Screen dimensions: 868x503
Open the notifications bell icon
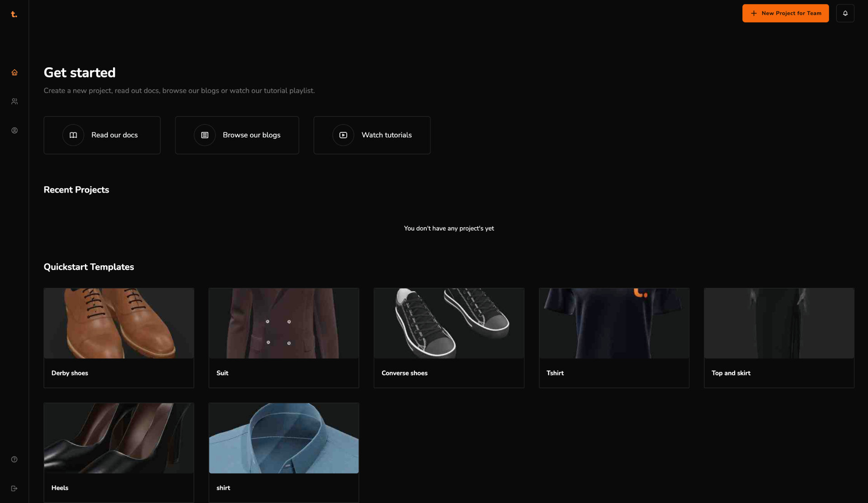845,13
